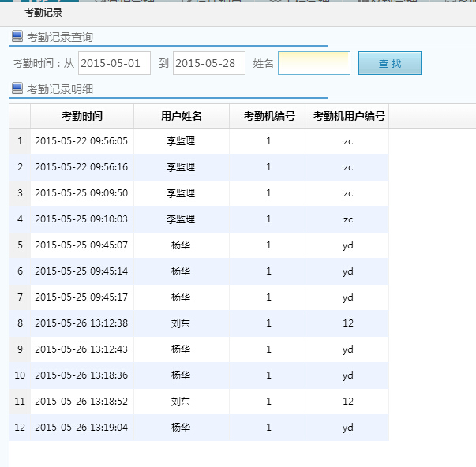The image size is (476, 467).
Task: Click 刘东 in the row at 2015-05-26 13:12:38
Action: (x=181, y=323)
